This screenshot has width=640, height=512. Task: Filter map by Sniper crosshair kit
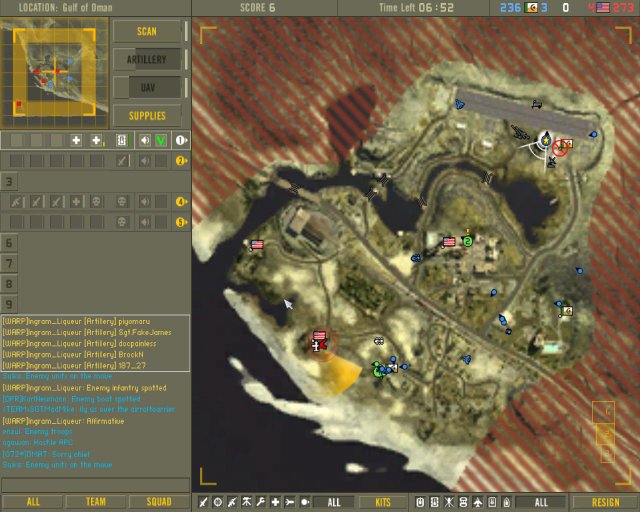(218, 502)
